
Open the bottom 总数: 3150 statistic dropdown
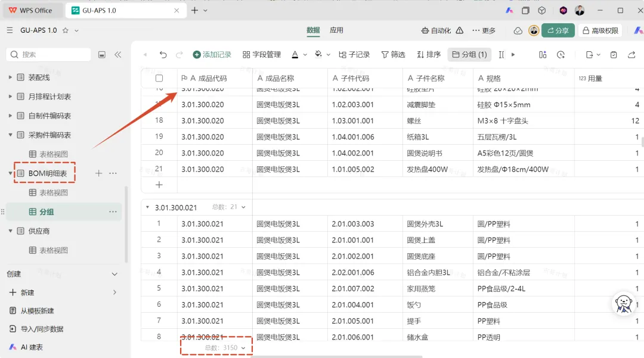[x=225, y=348]
